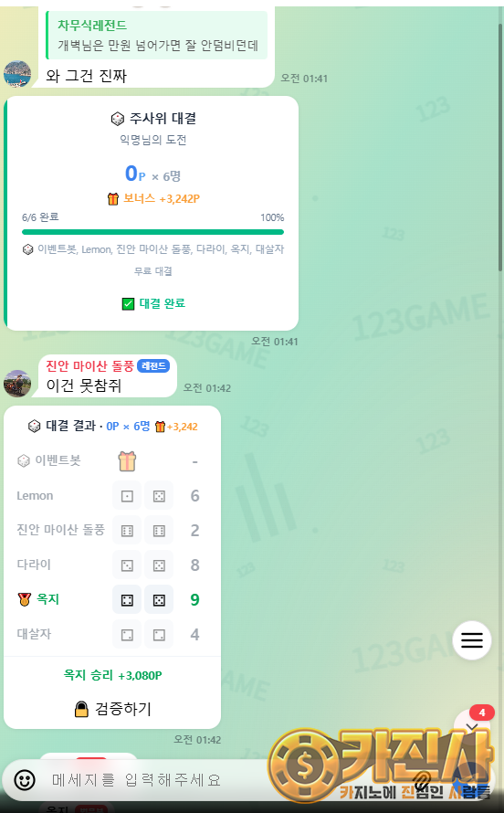This screenshot has height=813, width=504.
Task: Open 진안 마이산 돌풍 profile avatar
Action: tap(17, 384)
